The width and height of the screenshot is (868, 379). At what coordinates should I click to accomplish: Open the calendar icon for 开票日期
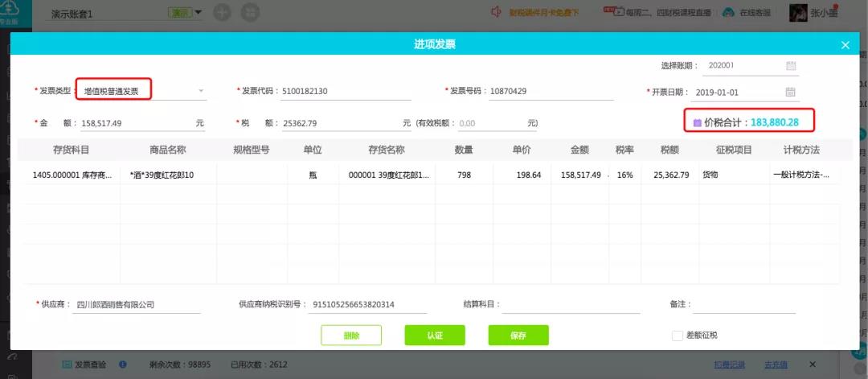(791, 92)
